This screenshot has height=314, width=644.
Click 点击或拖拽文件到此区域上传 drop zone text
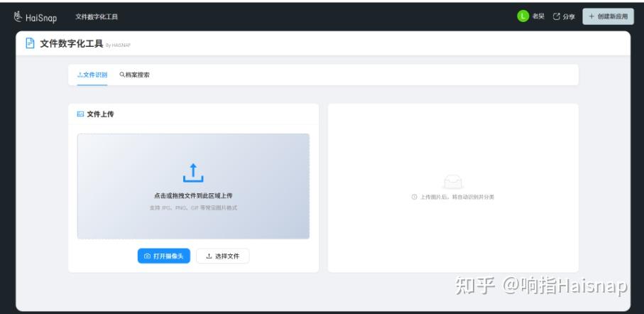(x=193, y=195)
